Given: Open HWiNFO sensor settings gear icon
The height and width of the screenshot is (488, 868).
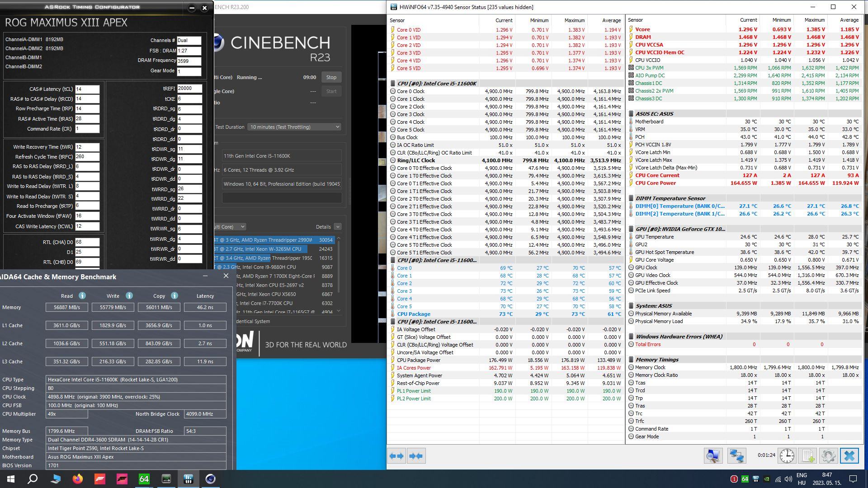Looking at the screenshot, I should pyautogui.click(x=828, y=455).
